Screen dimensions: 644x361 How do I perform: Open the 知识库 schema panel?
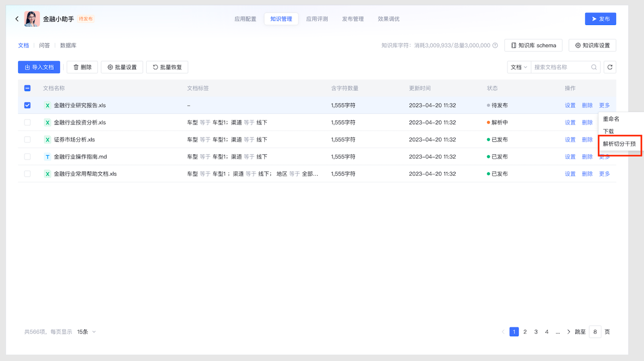pos(533,45)
